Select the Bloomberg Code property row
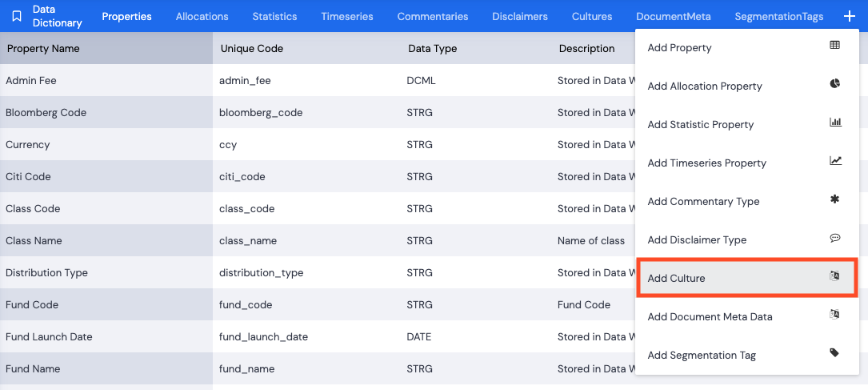The width and height of the screenshot is (868, 390). click(x=46, y=112)
